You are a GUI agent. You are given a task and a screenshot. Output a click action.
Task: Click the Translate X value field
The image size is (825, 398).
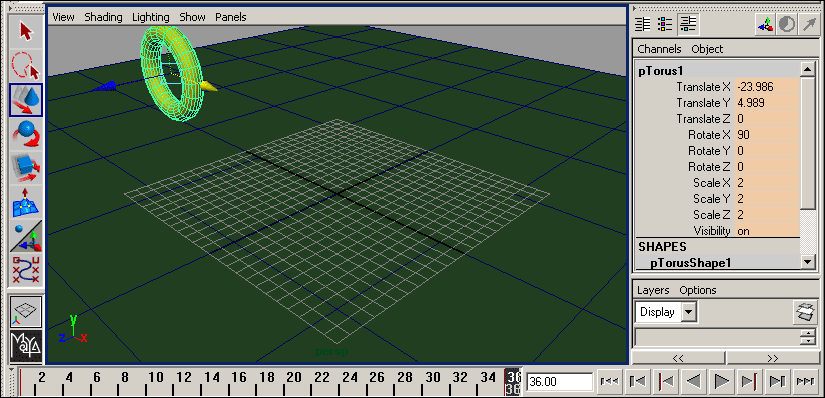(767, 87)
